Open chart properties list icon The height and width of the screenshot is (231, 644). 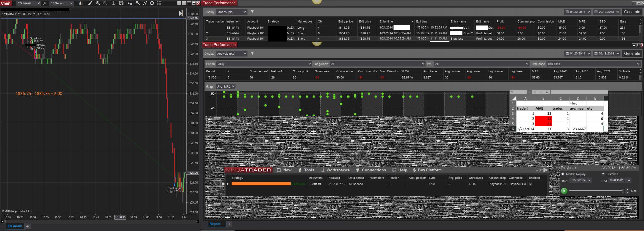point(159,3)
